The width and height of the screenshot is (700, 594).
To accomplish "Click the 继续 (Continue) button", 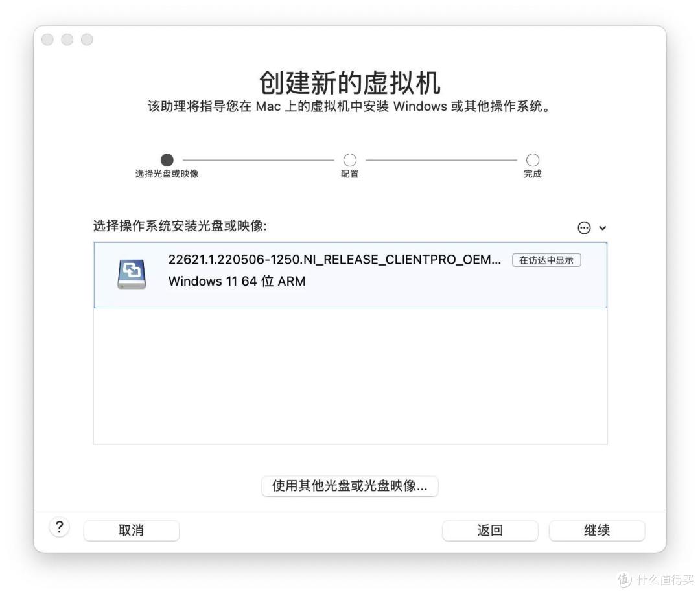I will 597,530.
